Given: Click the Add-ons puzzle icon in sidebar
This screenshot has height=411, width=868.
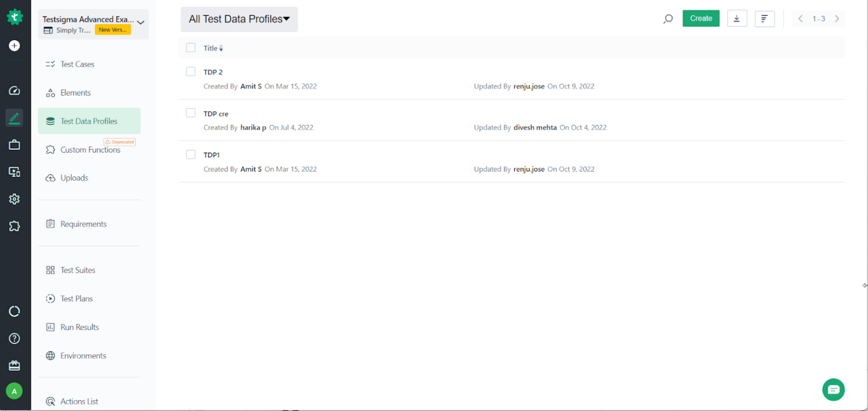Looking at the screenshot, I should click(x=14, y=226).
